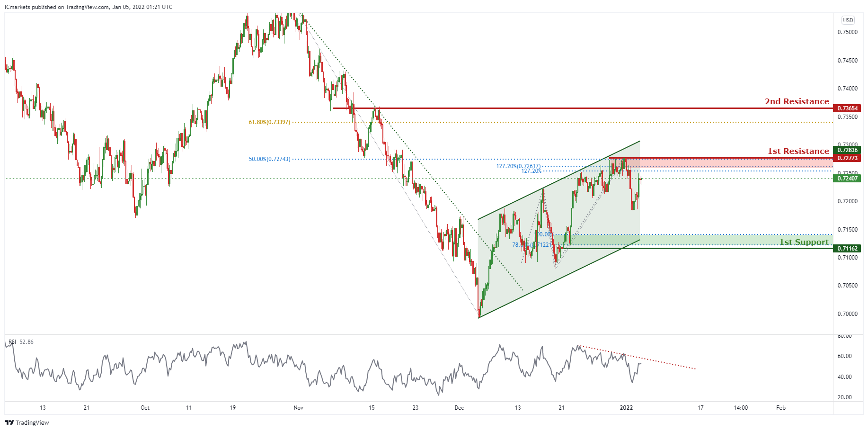868x431 pixels.
Task: Click the red 1st resistance zone rectangle
Action: pos(721,162)
